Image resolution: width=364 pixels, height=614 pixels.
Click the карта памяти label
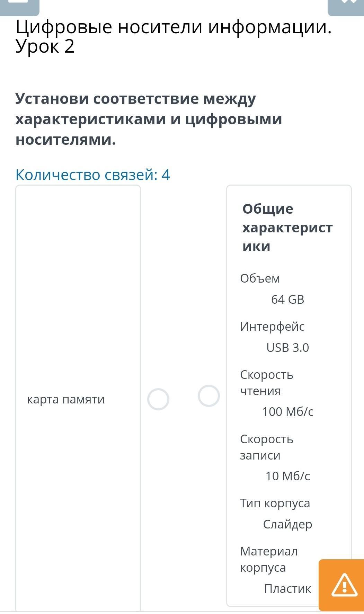(66, 399)
